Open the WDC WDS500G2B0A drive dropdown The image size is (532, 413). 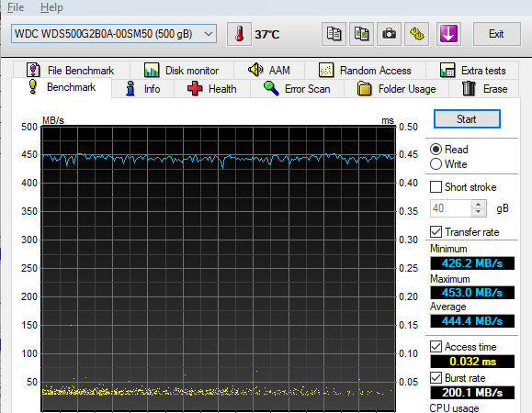[114, 34]
